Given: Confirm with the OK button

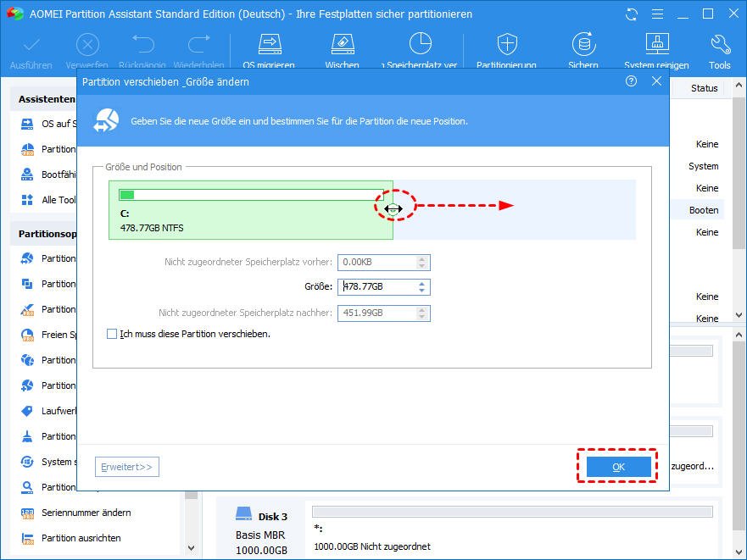Looking at the screenshot, I should (x=618, y=467).
